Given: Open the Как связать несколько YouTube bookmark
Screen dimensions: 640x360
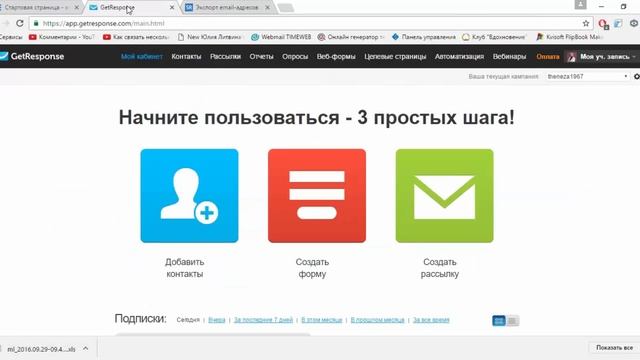Looking at the screenshot, I should pyautogui.click(x=136, y=37).
